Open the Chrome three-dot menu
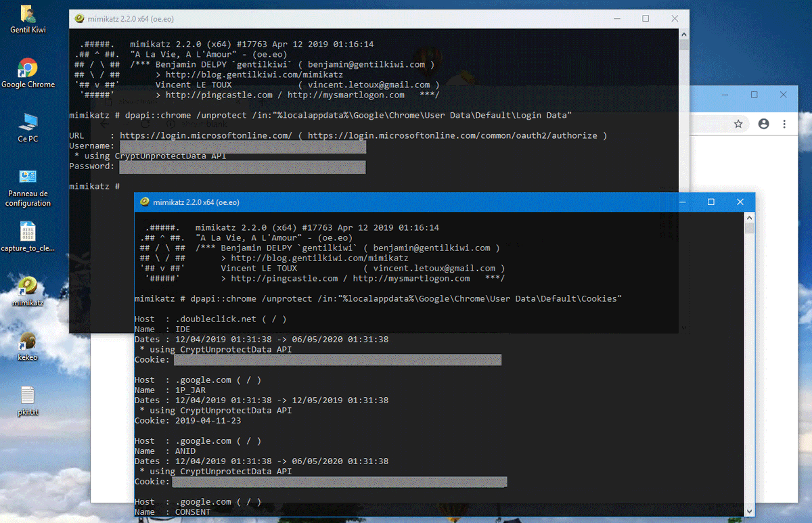 coord(784,124)
